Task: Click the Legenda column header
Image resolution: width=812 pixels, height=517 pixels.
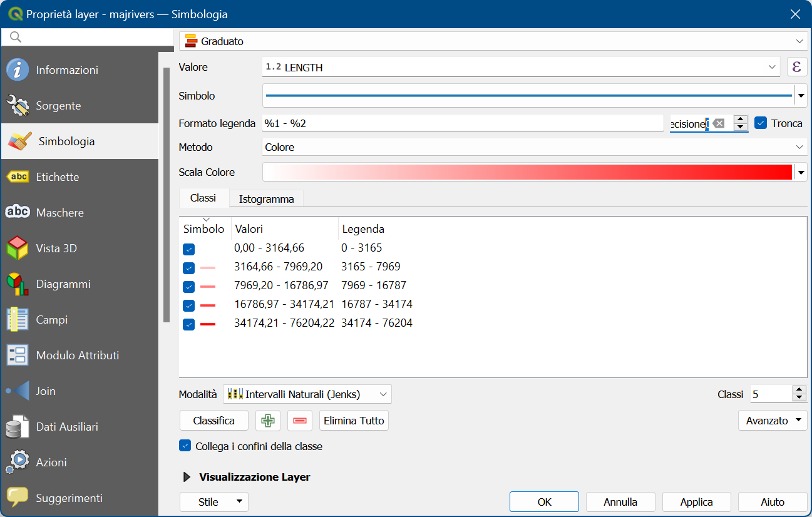Action: tap(363, 229)
